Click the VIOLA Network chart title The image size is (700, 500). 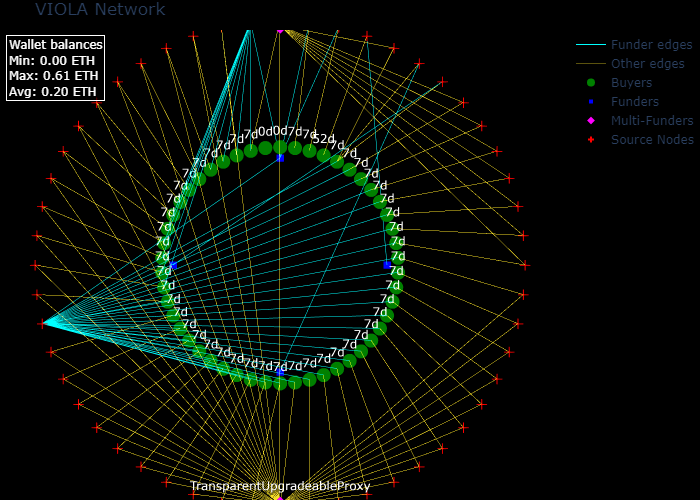coord(100,10)
